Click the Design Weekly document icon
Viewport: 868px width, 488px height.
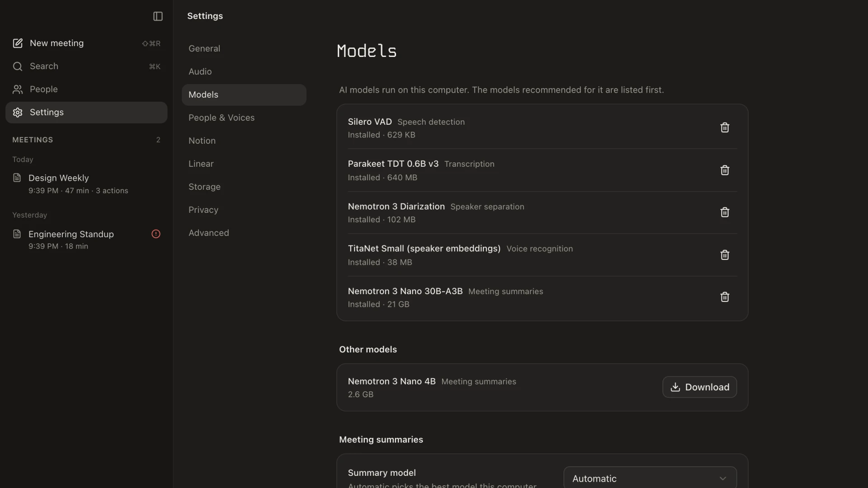tap(17, 178)
